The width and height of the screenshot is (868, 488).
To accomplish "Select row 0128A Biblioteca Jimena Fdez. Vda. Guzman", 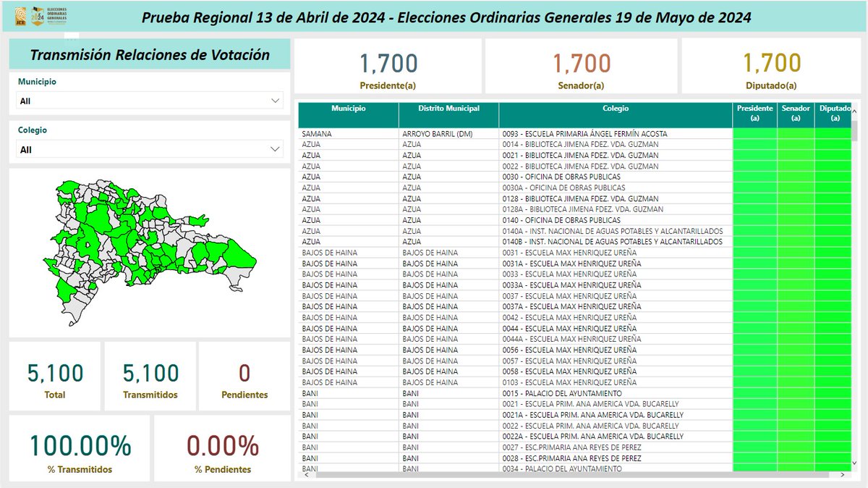I will [x=575, y=209].
